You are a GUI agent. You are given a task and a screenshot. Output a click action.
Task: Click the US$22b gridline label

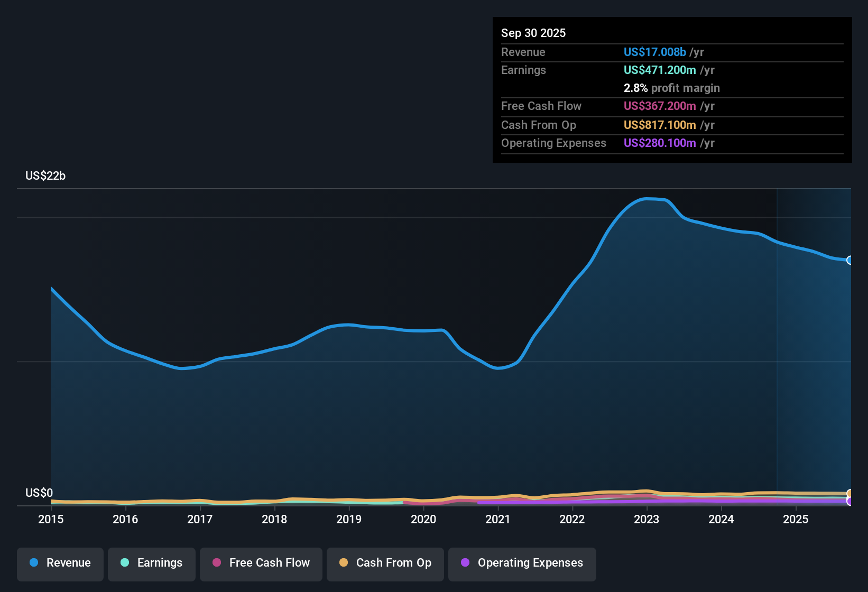tap(45, 175)
